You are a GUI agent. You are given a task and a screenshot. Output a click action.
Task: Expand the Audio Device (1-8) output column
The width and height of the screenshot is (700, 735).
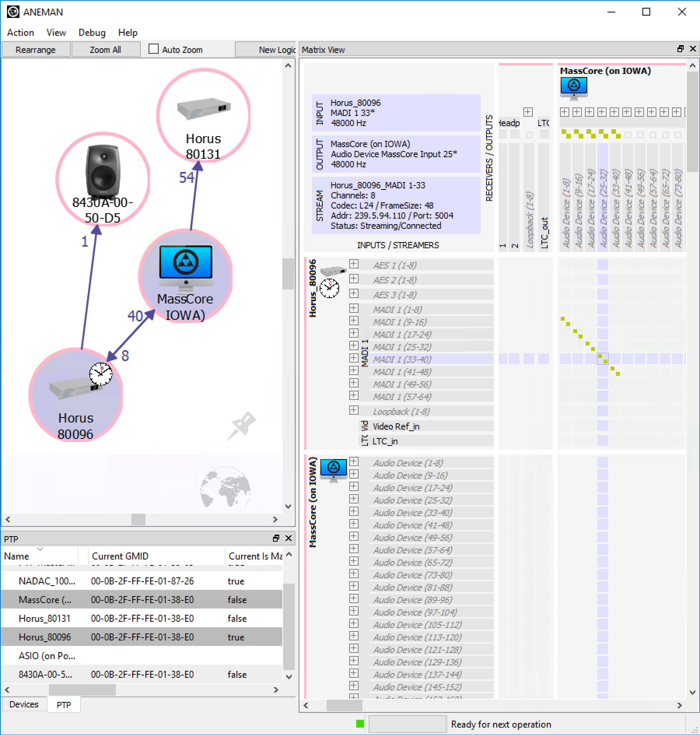(565, 112)
